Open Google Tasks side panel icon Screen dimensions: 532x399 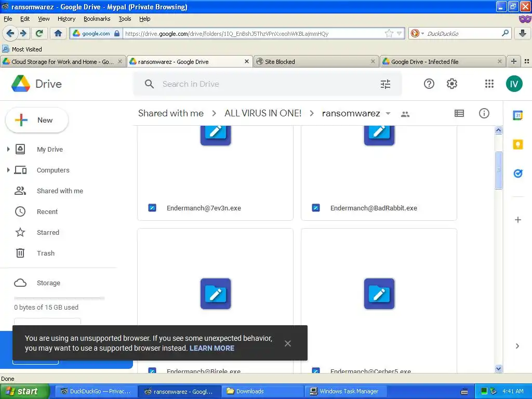tap(518, 174)
